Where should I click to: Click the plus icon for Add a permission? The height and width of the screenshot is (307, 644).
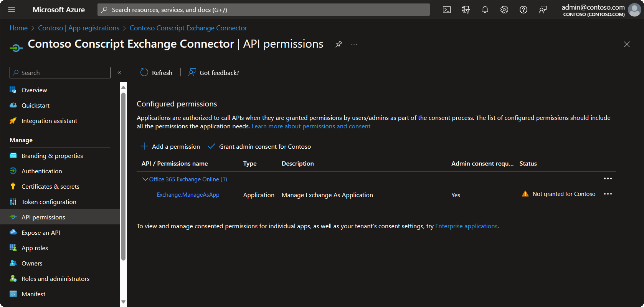[144, 146]
